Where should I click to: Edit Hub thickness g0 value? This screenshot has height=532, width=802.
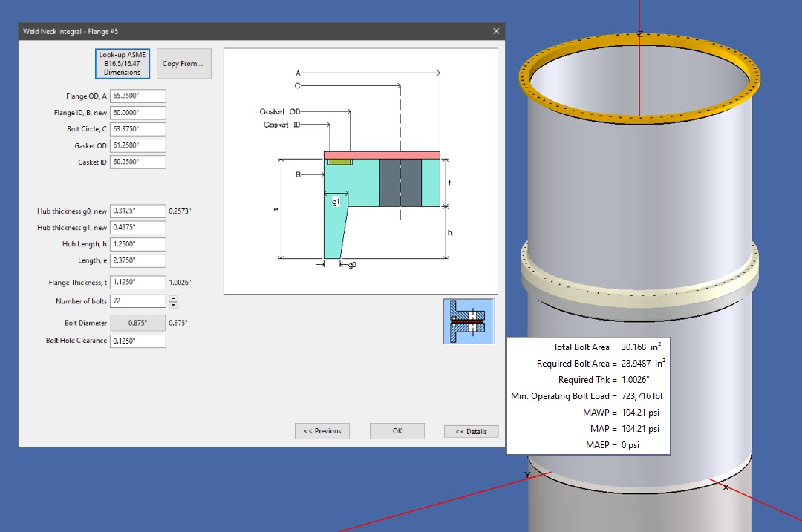pyautogui.click(x=137, y=211)
